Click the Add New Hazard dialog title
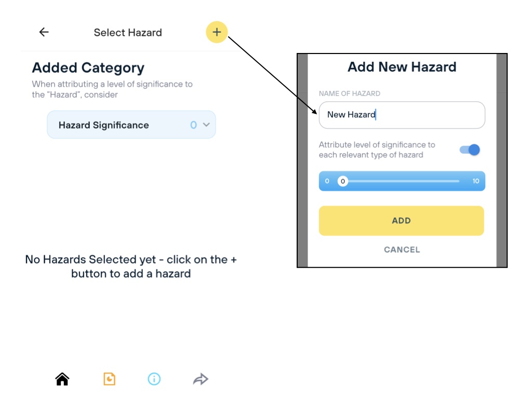532x399 pixels. click(x=402, y=67)
